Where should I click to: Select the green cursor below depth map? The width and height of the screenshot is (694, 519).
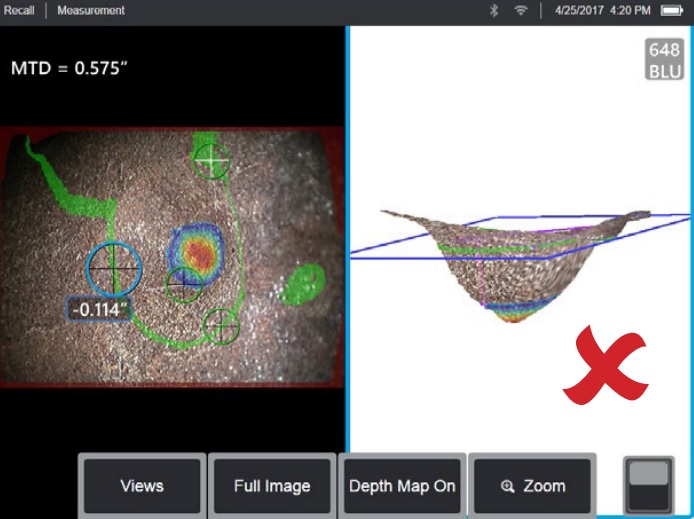tap(184, 285)
